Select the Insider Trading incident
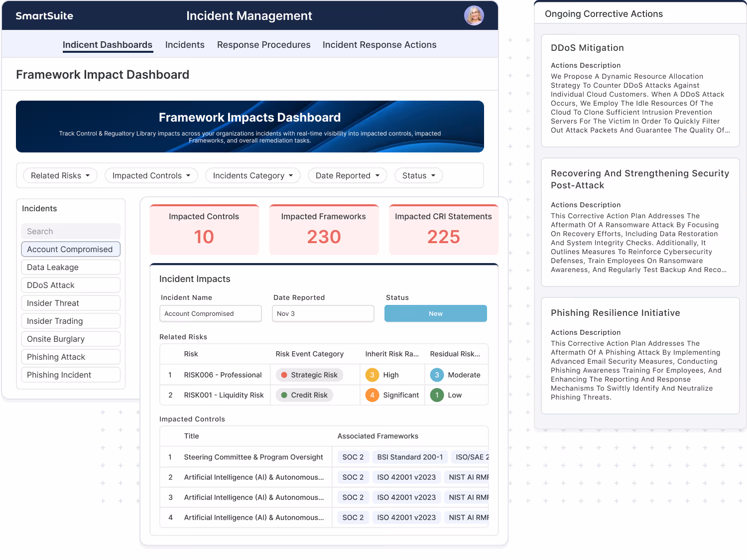Image resolution: width=747 pixels, height=560 pixels. point(71,321)
